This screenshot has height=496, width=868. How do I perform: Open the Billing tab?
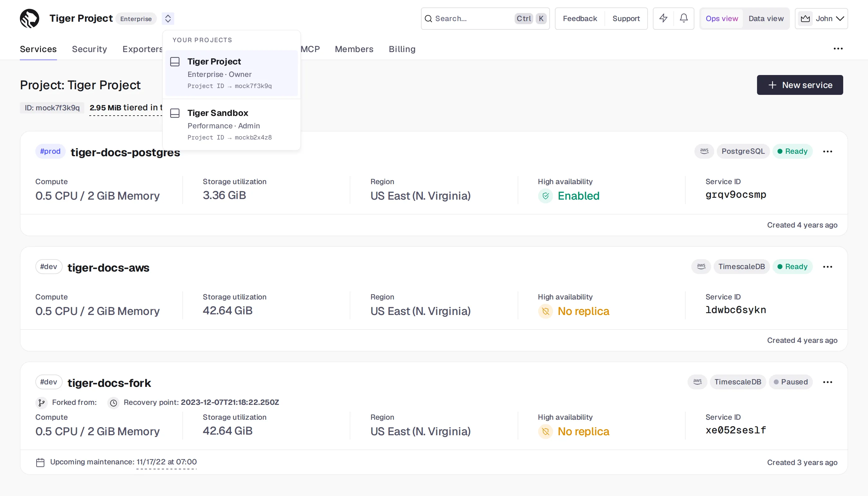[x=402, y=49]
